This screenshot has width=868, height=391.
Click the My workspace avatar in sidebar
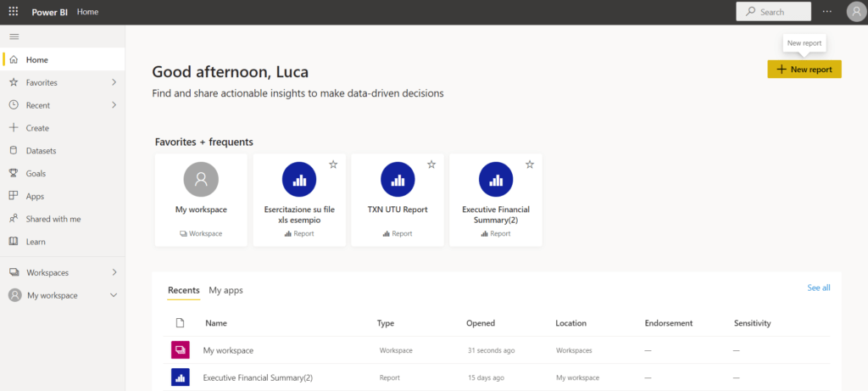point(15,295)
